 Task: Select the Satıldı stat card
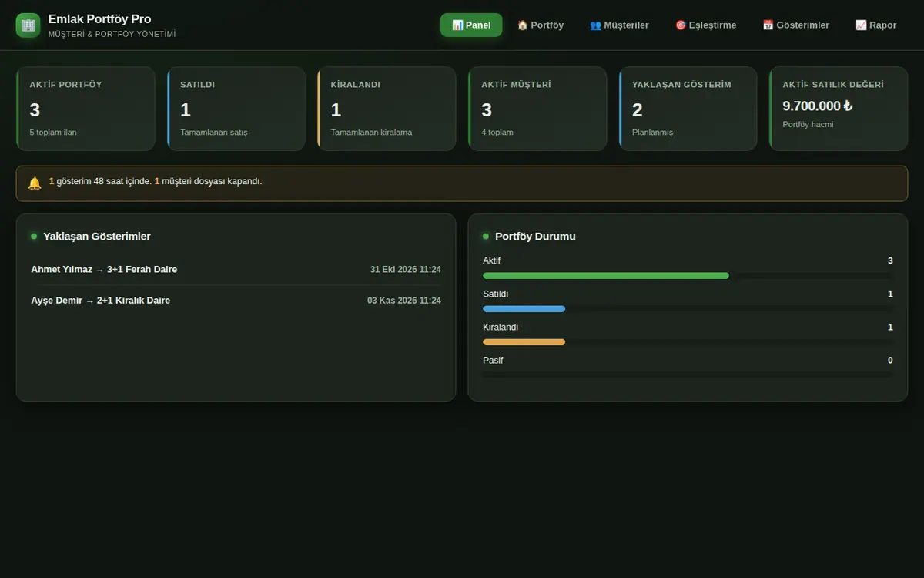[x=236, y=109]
